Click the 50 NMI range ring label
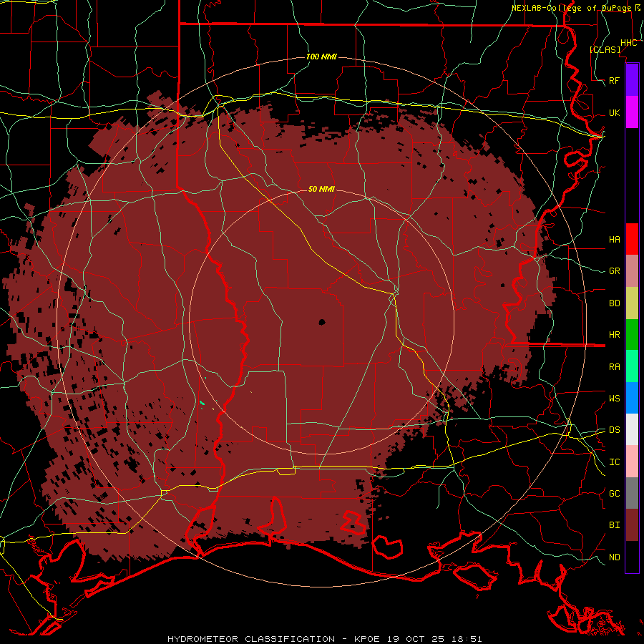This screenshot has width=644, height=644. pyautogui.click(x=321, y=189)
